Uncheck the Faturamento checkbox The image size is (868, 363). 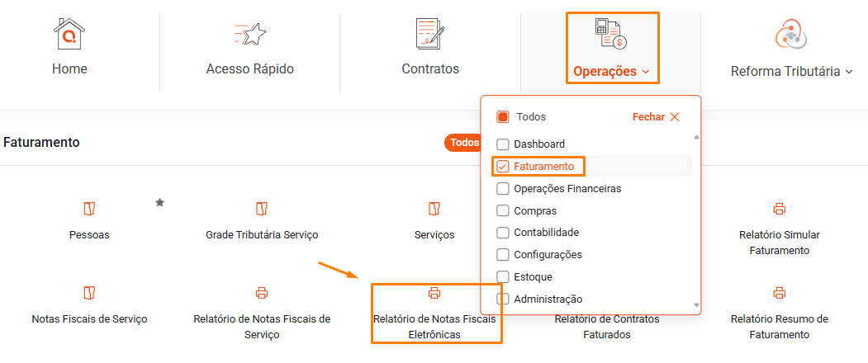(503, 166)
